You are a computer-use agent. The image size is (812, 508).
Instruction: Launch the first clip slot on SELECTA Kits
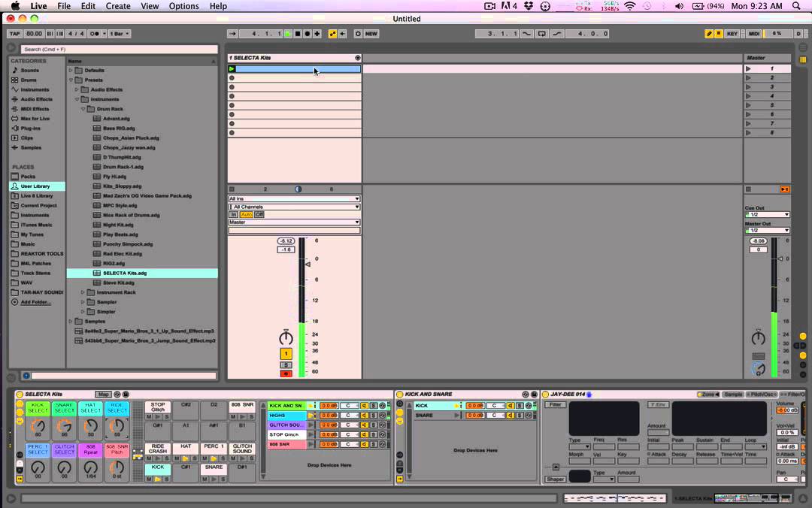click(232, 69)
